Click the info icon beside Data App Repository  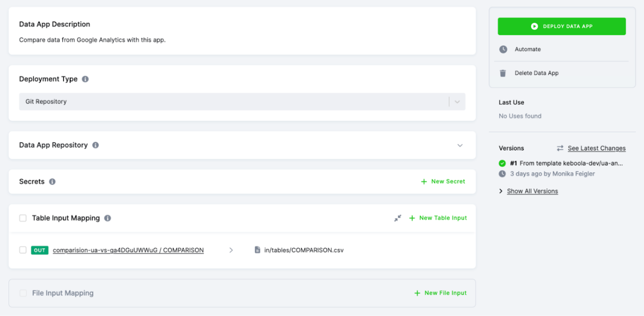[95, 145]
